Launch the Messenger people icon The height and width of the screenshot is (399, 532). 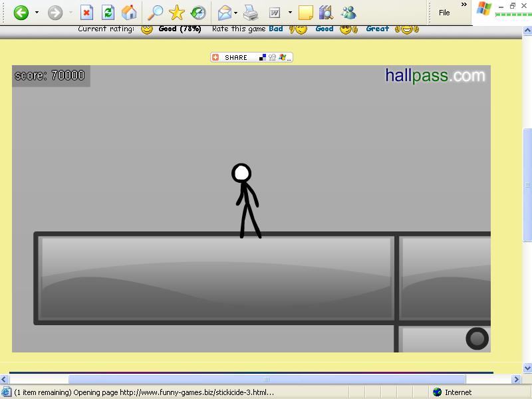pos(348,13)
